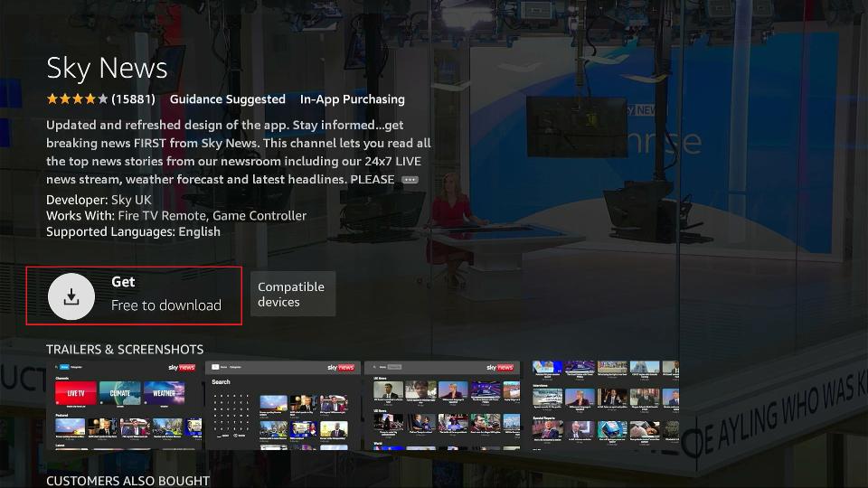Click the app description paragraph
Viewport: 868px width, 488px height.
[x=238, y=152]
